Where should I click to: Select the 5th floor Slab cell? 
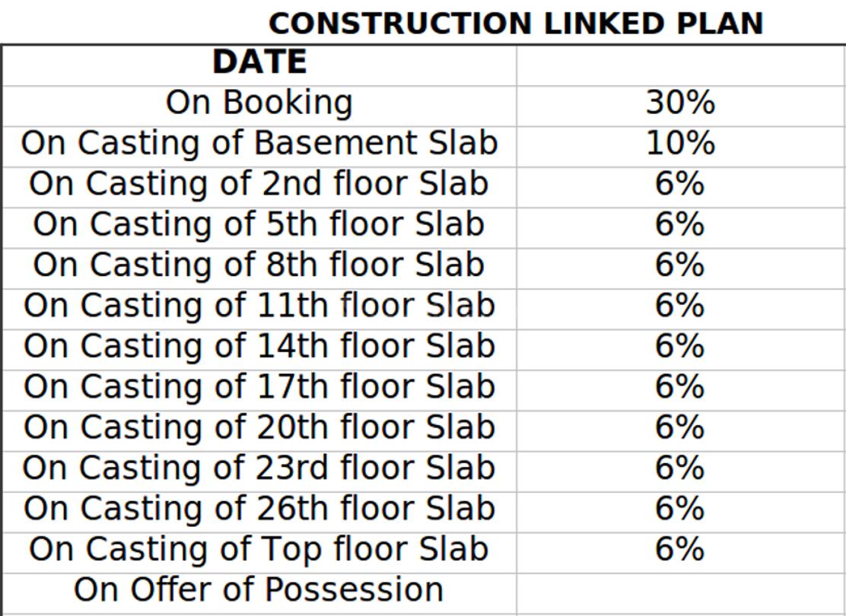tap(259, 224)
